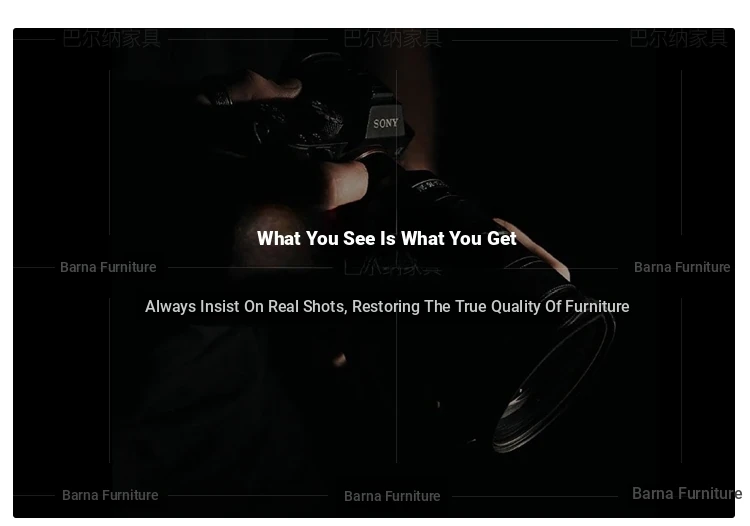Screen dimensions: 750x526
Task: Select the 'Always Insist On Real Shots' subtitle
Action: (387, 307)
